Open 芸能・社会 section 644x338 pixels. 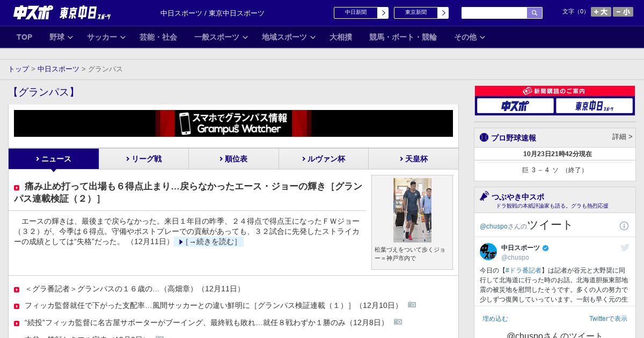click(x=158, y=37)
